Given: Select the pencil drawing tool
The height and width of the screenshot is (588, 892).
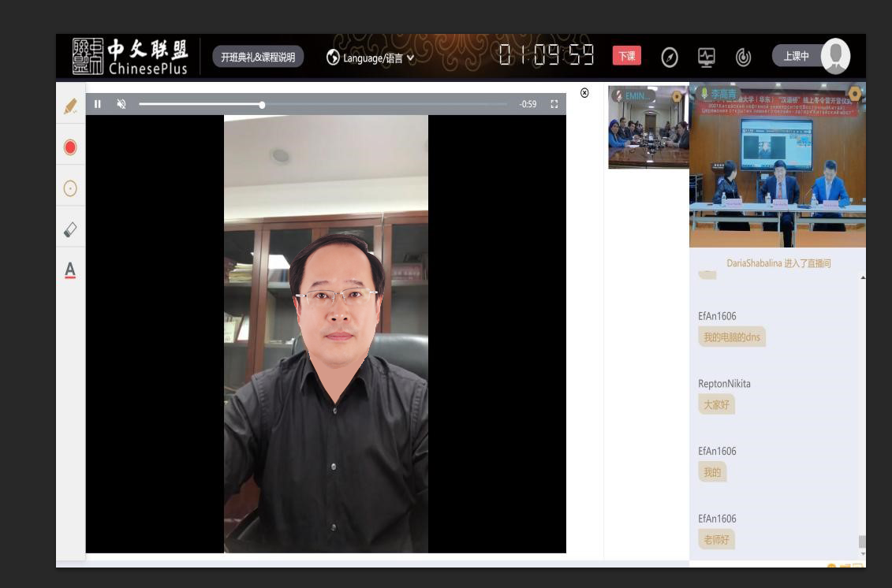Looking at the screenshot, I should click(x=70, y=106).
